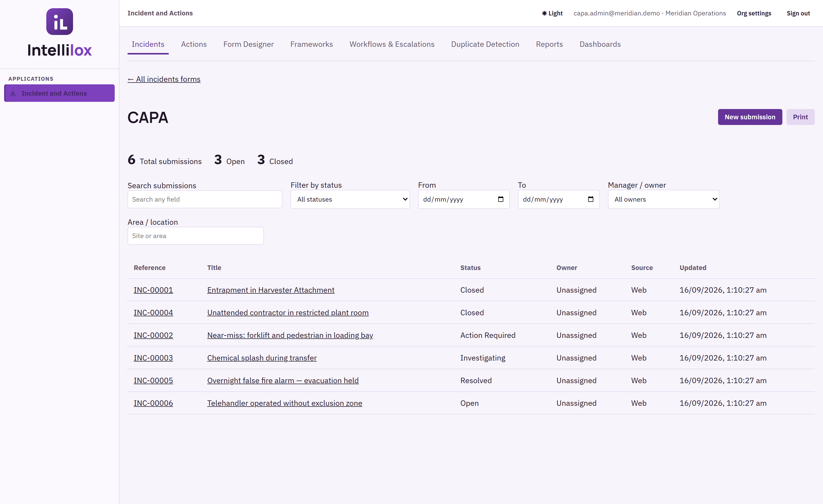Open reference INC-00006
The width and height of the screenshot is (823, 504).
coord(153,403)
